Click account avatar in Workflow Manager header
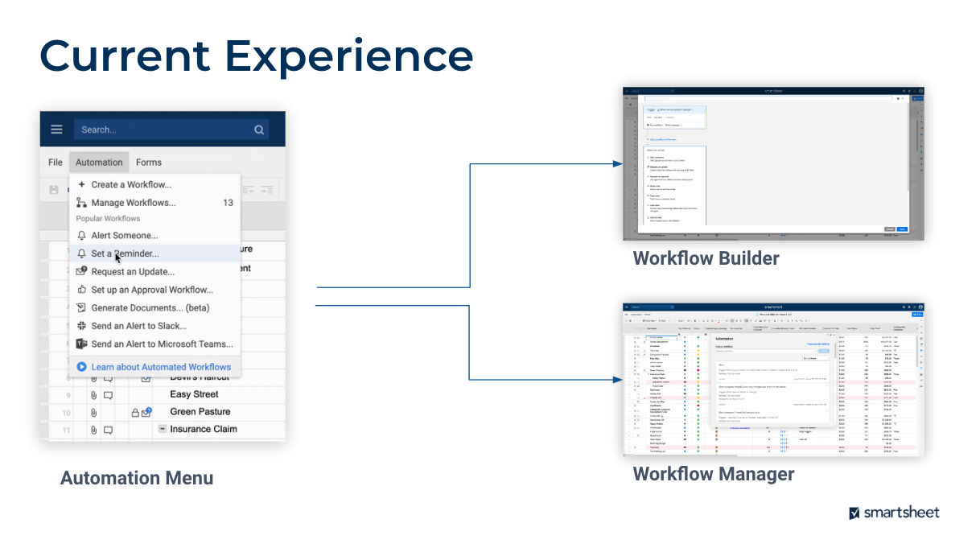This screenshot has width=980, height=552. (x=920, y=307)
